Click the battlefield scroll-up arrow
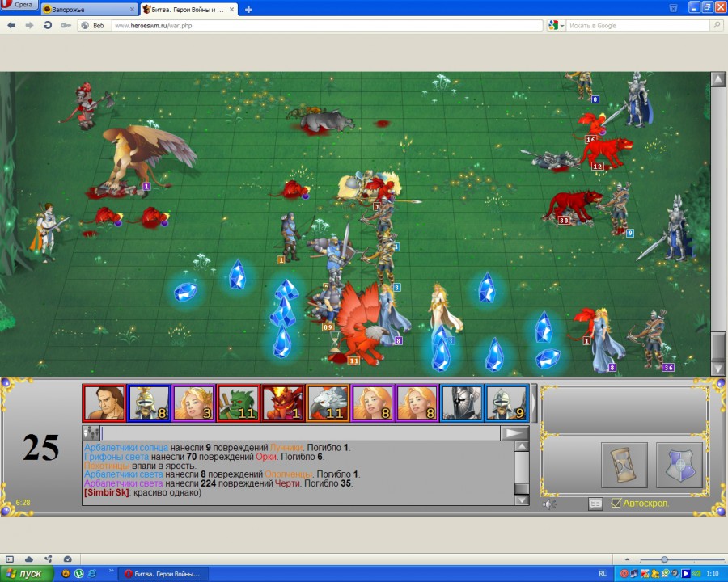 coord(717,79)
